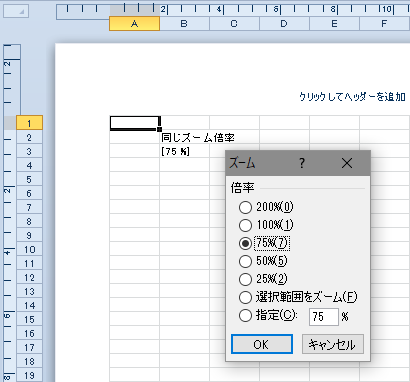This screenshot has height=382, width=410.
Task: Click the Select All corner button
Action: click(16, 12)
